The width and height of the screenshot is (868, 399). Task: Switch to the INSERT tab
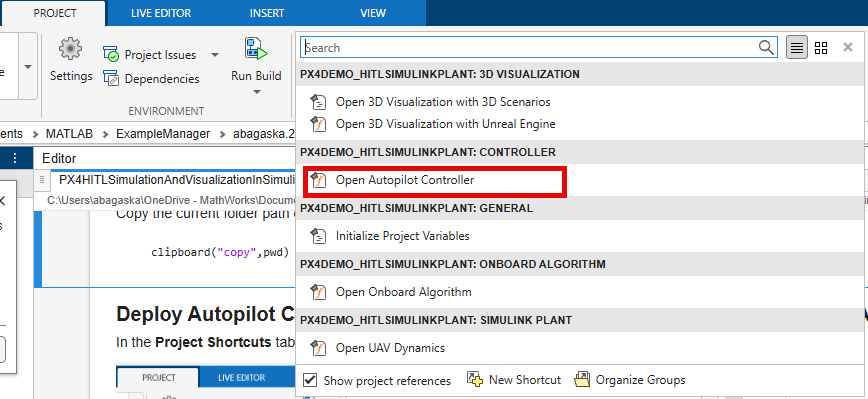(267, 13)
